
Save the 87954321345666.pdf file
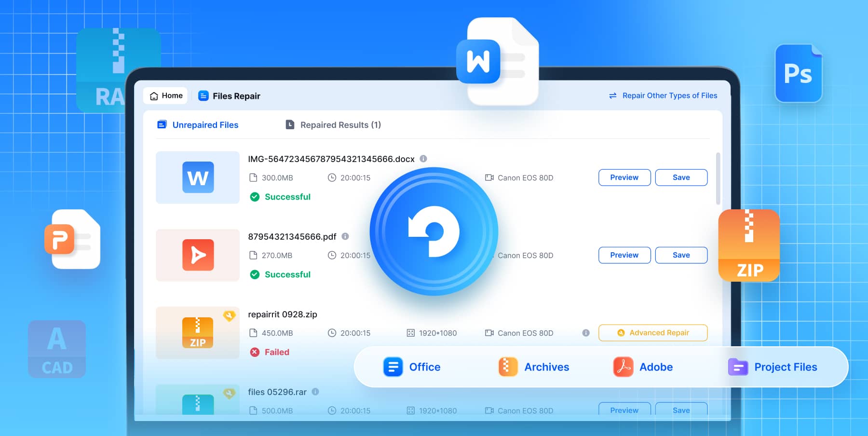(x=681, y=255)
